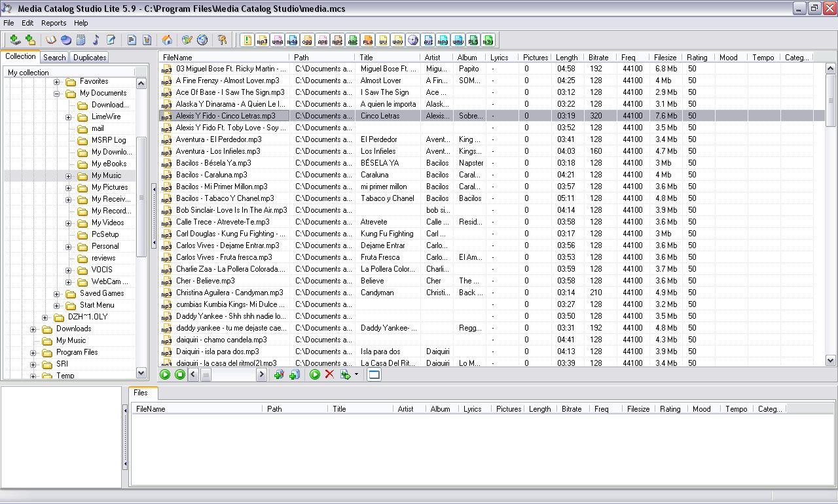Image resolution: width=838 pixels, height=504 pixels.
Task: Sort by the Length column header in the top list
Action: [x=568, y=58]
